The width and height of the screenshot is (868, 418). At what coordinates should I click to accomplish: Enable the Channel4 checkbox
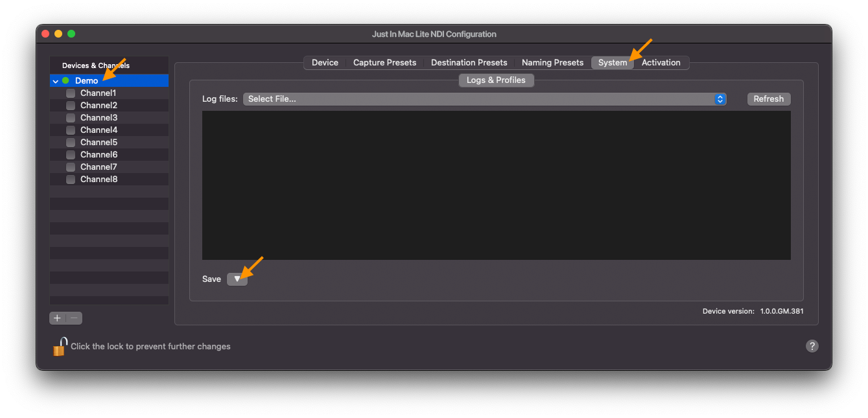(x=71, y=130)
